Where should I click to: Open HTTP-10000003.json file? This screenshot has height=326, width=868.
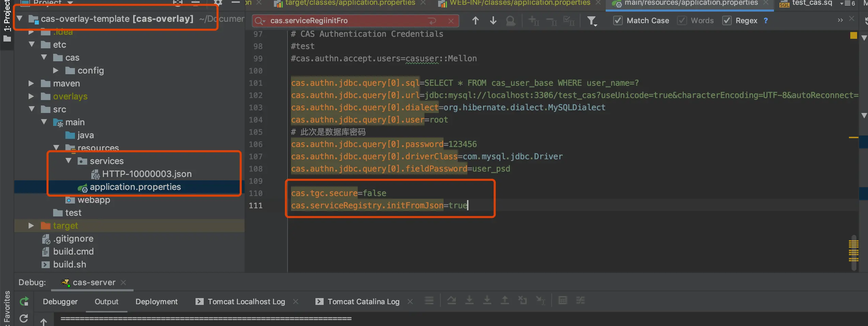coord(146,174)
